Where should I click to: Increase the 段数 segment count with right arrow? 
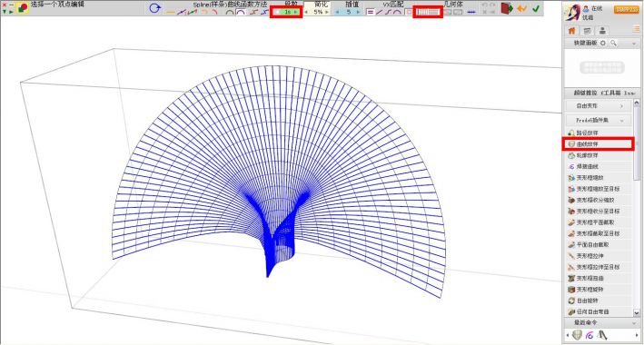296,13
